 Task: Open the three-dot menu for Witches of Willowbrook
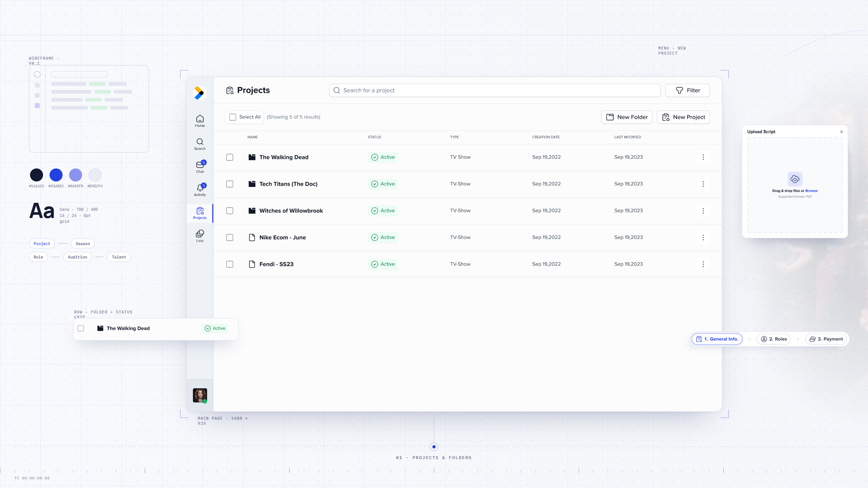[x=703, y=211]
